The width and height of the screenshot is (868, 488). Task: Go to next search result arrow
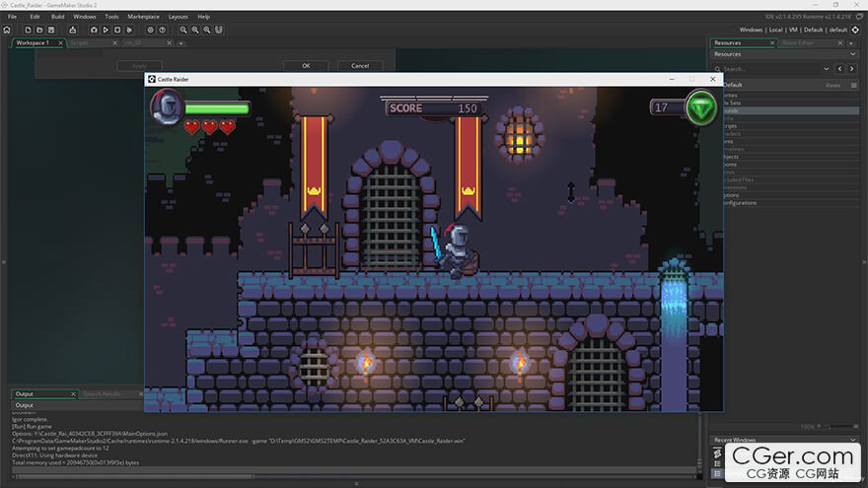coord(851,69)
